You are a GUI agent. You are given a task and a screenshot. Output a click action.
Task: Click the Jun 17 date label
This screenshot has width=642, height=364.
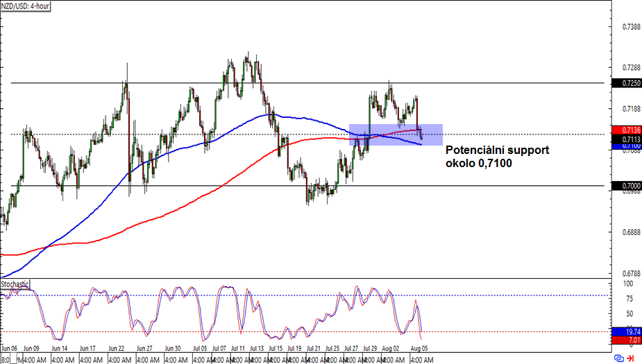tap(87, 349)
